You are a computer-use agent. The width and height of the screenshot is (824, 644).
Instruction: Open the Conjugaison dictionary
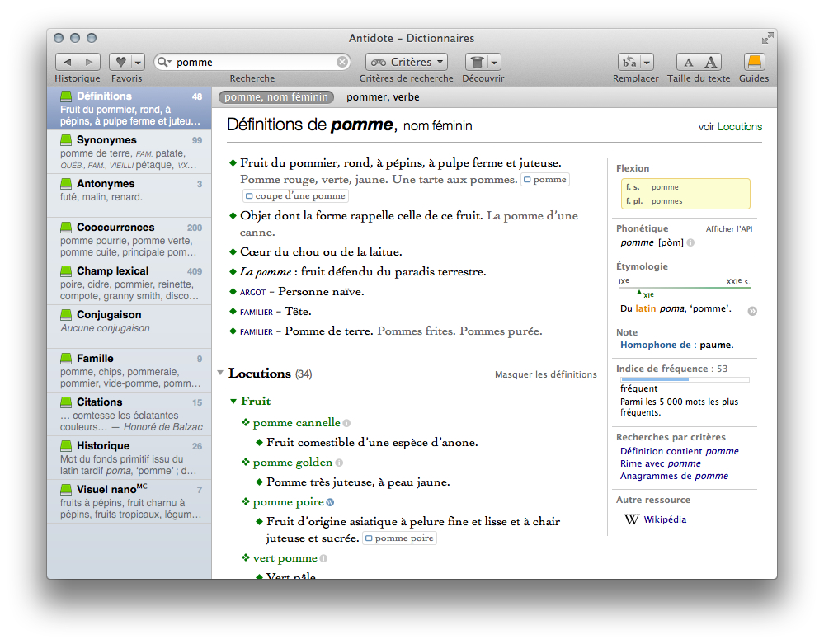coord(129,327)
